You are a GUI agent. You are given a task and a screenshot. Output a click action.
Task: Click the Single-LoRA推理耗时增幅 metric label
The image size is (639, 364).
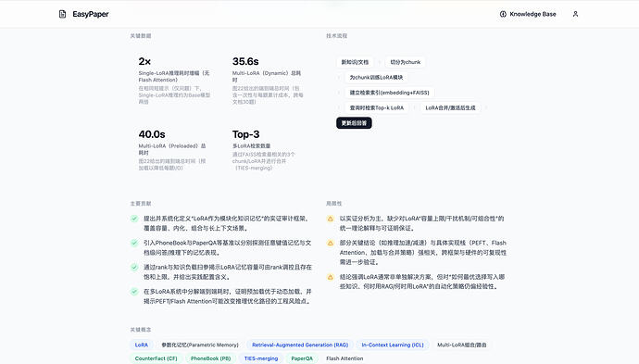point(174,77)
